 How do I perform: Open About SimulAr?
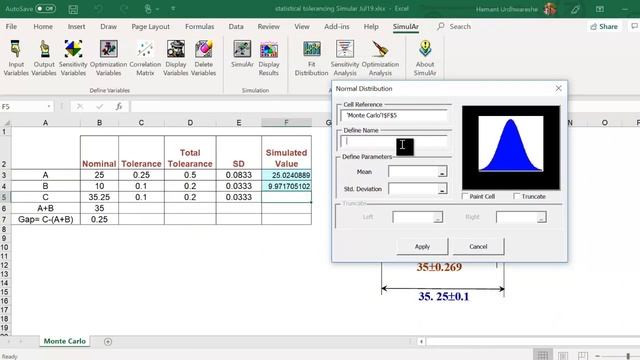(425, 58)
